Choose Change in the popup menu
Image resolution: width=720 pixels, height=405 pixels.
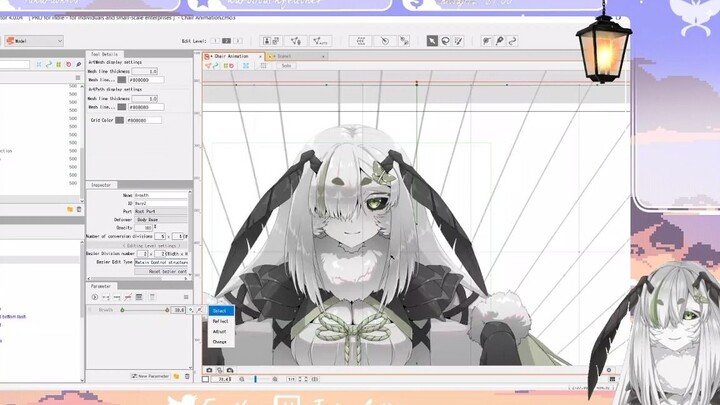(221, 342)
